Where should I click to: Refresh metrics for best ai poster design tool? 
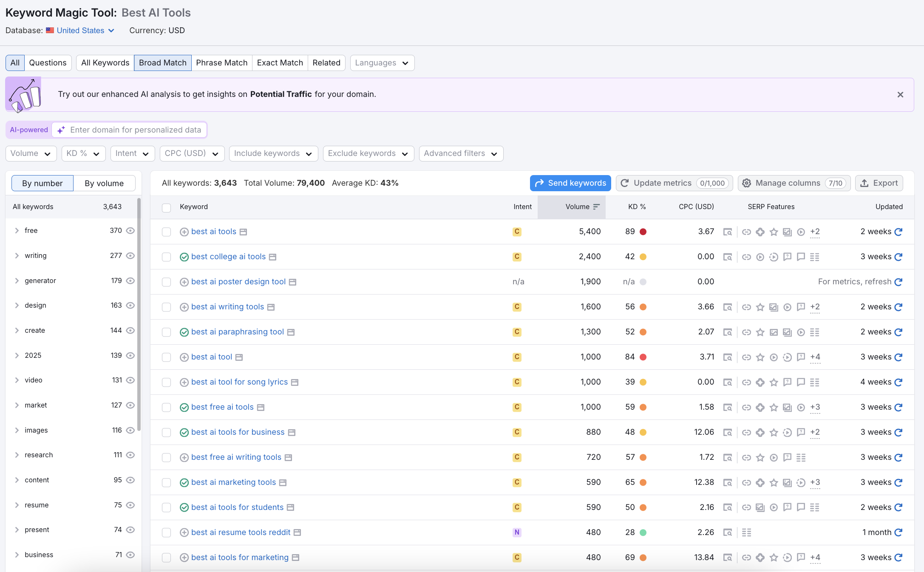(898, 282)
